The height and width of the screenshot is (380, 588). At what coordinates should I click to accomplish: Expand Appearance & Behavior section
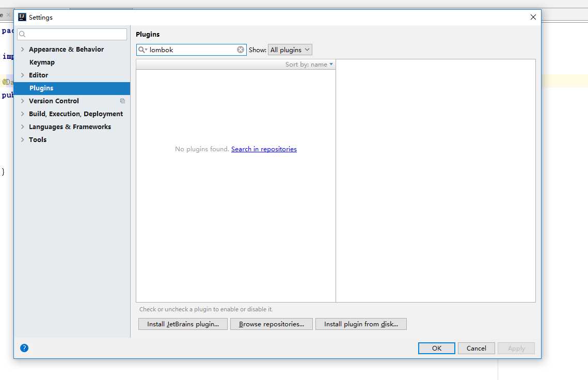(23, 49)
